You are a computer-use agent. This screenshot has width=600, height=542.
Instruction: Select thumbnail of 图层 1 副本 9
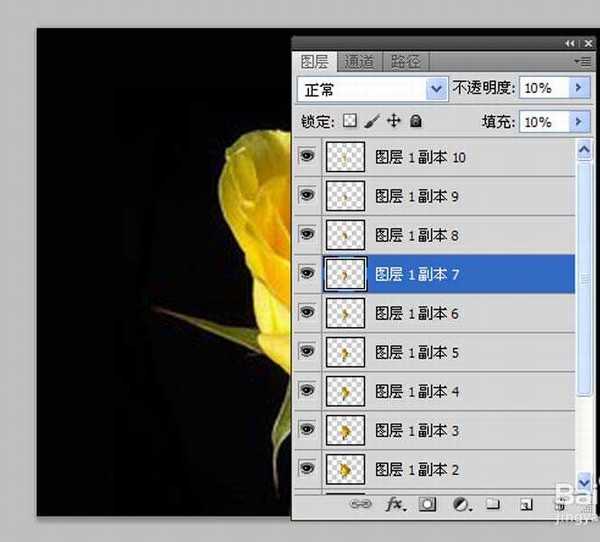point(345,196)
